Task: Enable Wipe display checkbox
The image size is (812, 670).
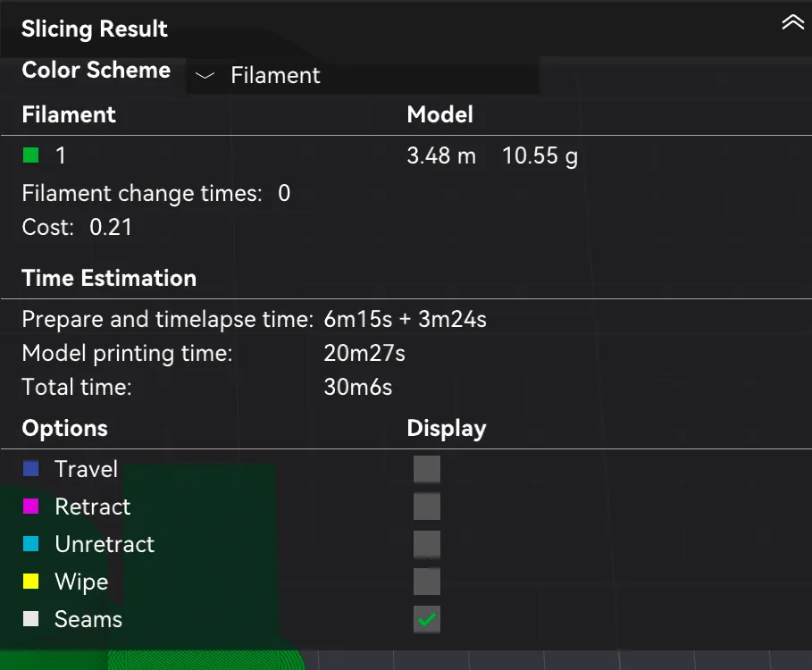Action: coord(427,582)
